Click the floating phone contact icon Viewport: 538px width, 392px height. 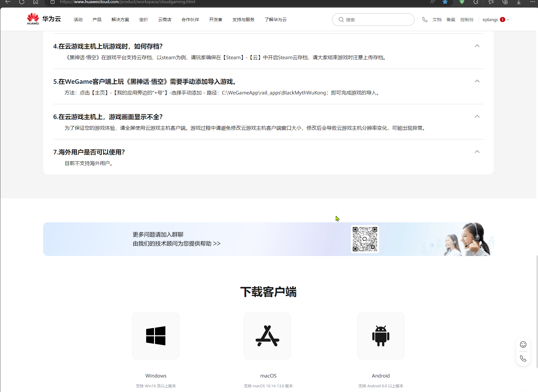click(523, 358)
